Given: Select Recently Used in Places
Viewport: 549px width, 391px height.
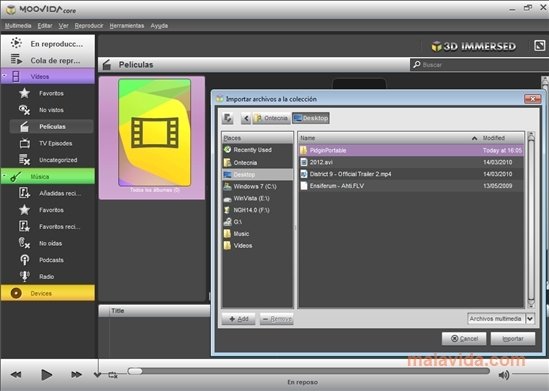Looking at the screenshot, I should point(257,150).
